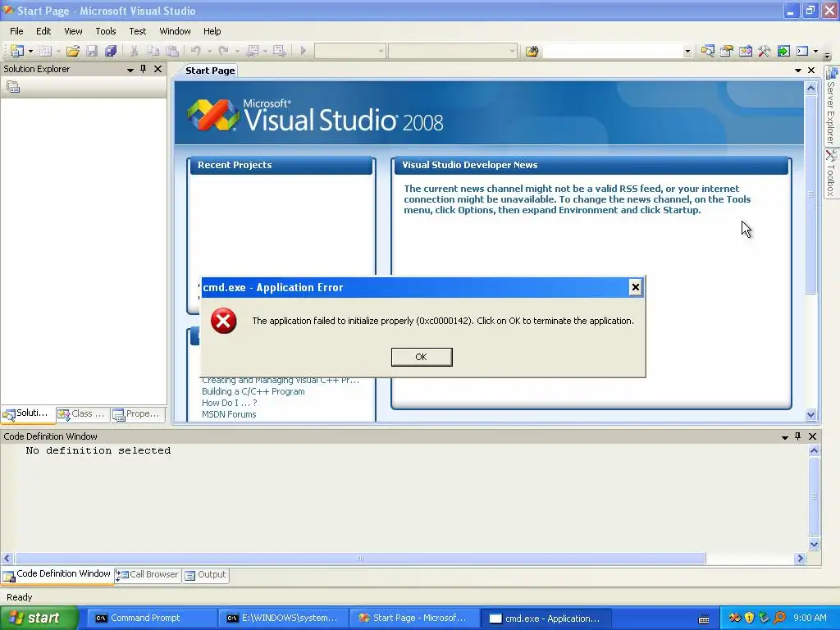Close the Solution Explorer panel

click(x=157, y=69)
